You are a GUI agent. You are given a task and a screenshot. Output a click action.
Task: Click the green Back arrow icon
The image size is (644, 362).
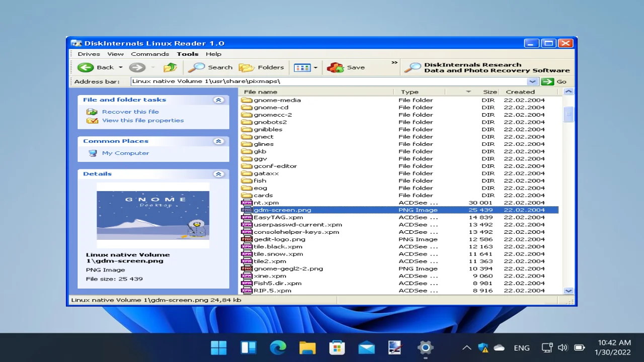(86, 67)
